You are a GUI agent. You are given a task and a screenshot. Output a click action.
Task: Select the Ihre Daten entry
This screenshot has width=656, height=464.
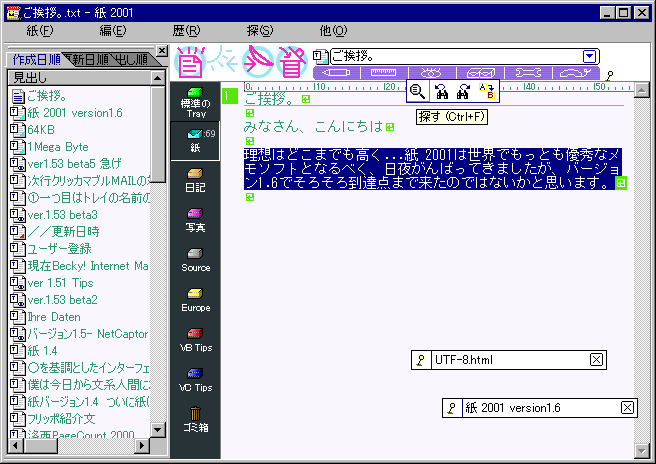pyautogui.click(x=79, y=317)
